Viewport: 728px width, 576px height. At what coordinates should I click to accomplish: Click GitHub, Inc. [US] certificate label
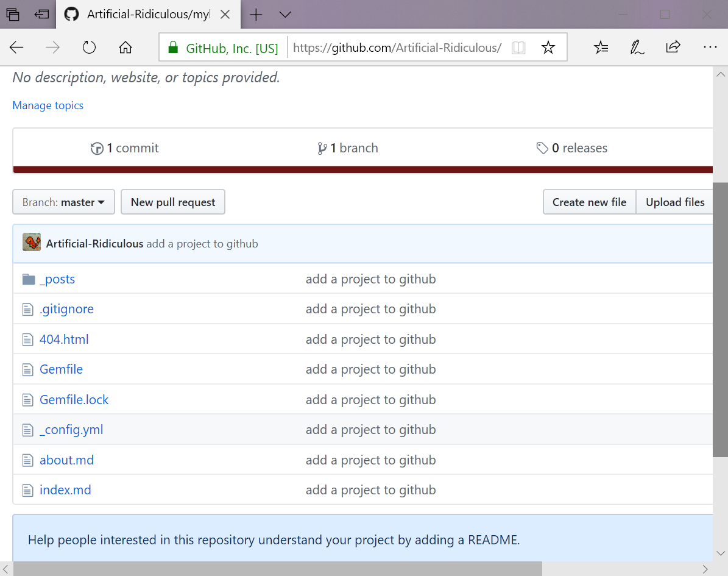point(231,48)
